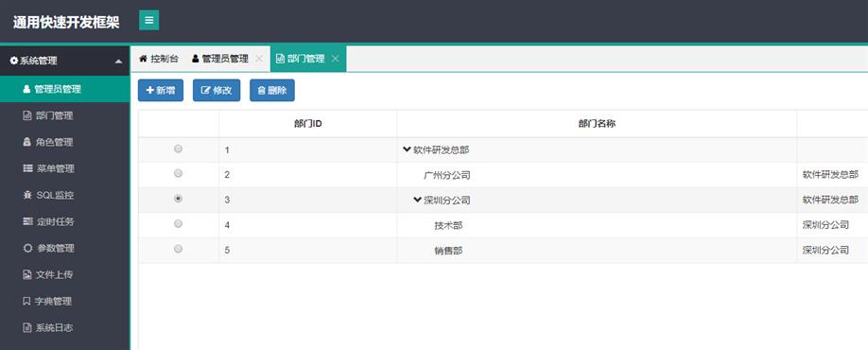Switch to the 管理员管理 tab
Viewport: 868px width, 350px height.
(219, 59)
